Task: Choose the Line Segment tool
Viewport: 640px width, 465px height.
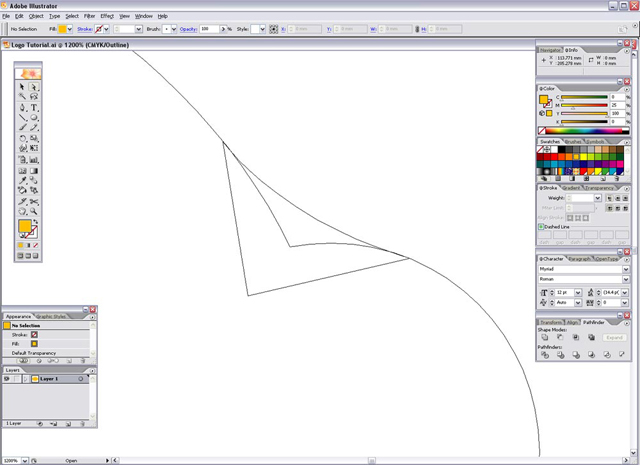Action: (22, 118)
